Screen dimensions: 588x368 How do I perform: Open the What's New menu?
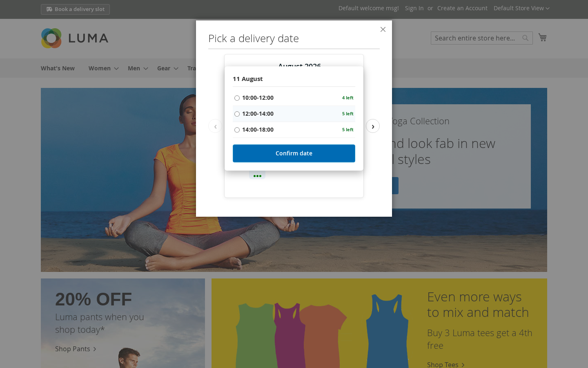[58, 68]
